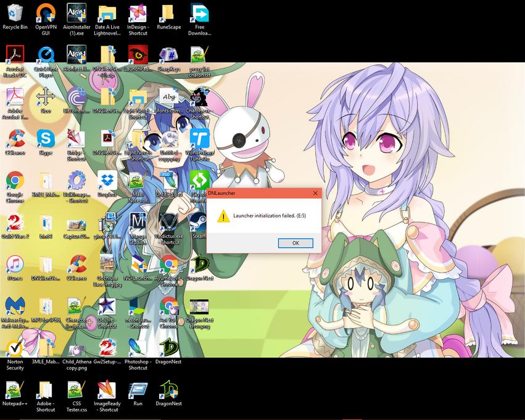Select the Dropbox desktop icon
The height and width of the screenshot is (420, 525).
(x=107, y=180)
